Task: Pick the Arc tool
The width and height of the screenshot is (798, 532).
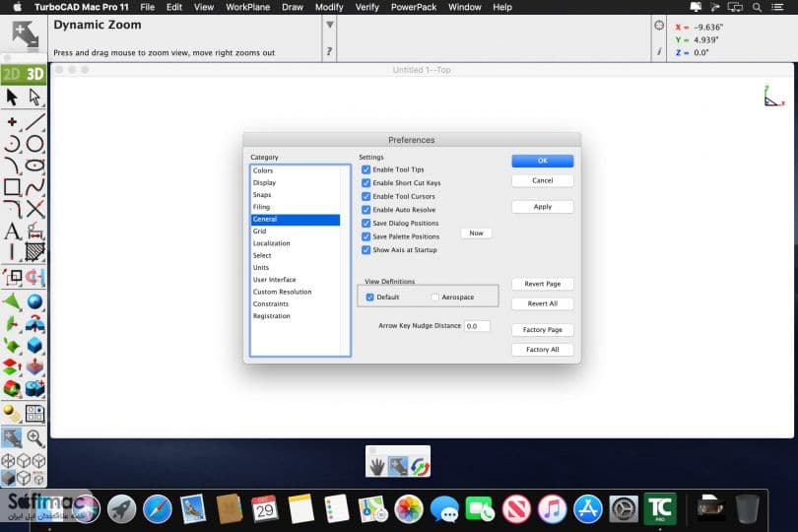Action: [12, 144]
